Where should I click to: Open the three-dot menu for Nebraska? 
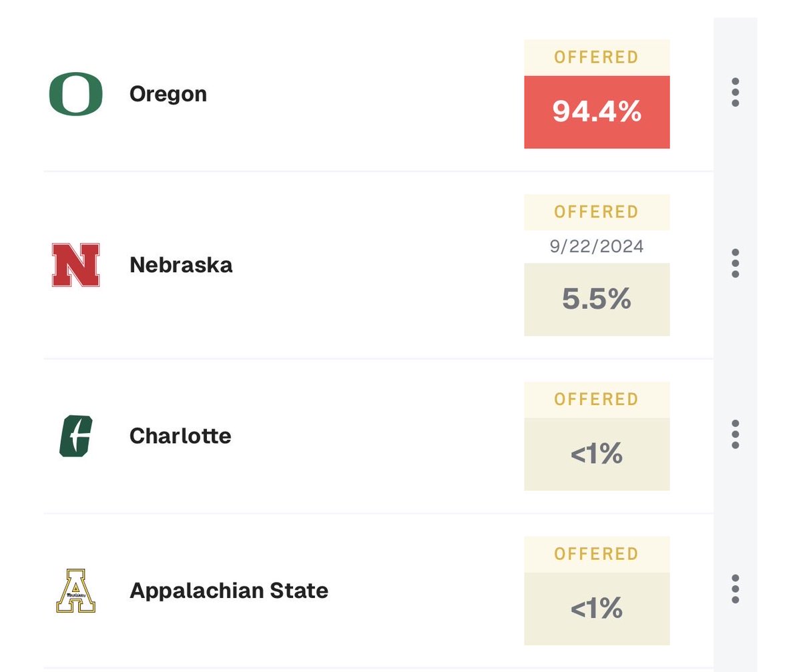pos(735,264)
